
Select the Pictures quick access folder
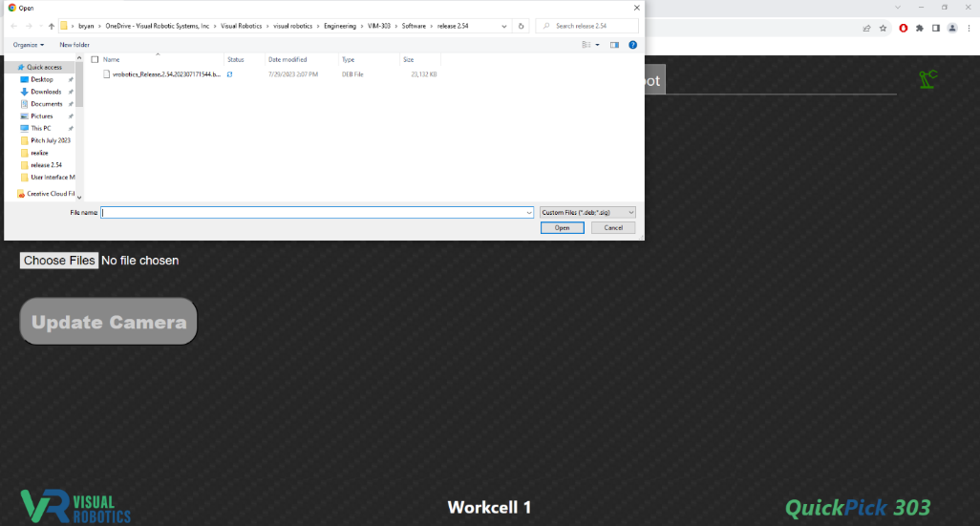[43, 116]
